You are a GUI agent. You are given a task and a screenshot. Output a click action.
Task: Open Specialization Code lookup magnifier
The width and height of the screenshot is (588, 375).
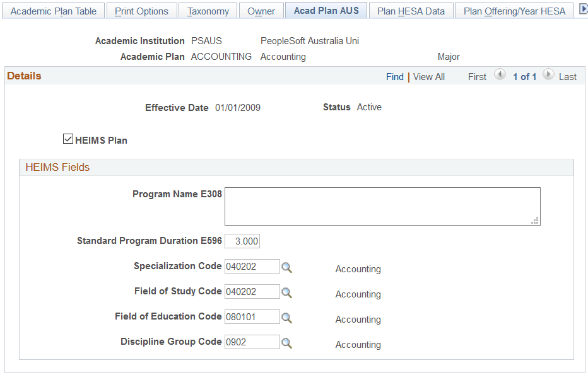(x=286, y=267)
